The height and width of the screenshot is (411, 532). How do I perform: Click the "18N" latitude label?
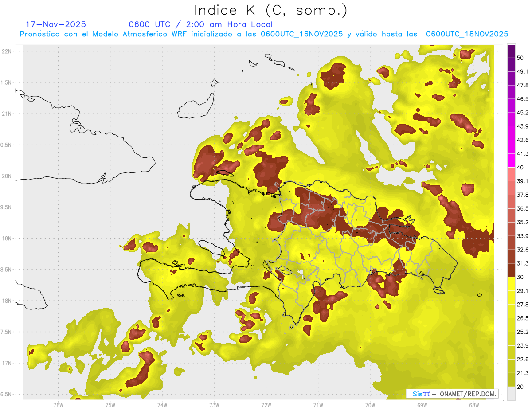pos(7,301)
